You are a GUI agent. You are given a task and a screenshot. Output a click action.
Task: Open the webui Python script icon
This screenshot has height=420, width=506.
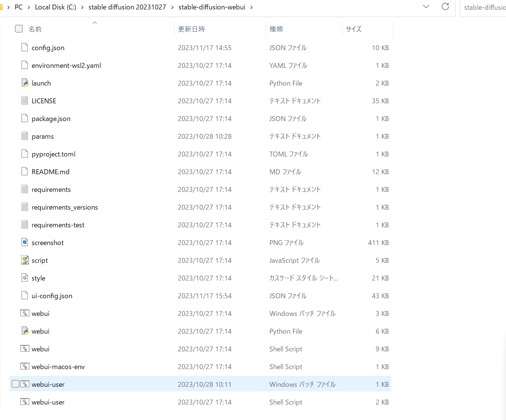tap(24, 331)
